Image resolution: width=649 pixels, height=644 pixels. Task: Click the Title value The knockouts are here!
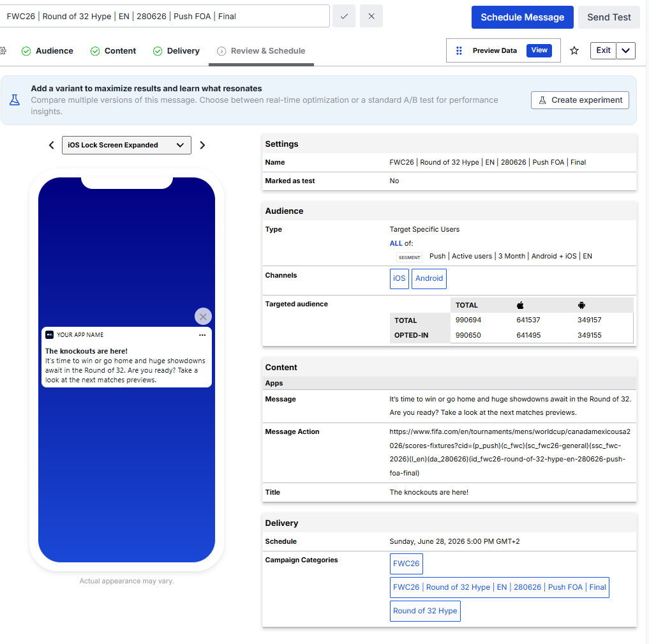429,493
